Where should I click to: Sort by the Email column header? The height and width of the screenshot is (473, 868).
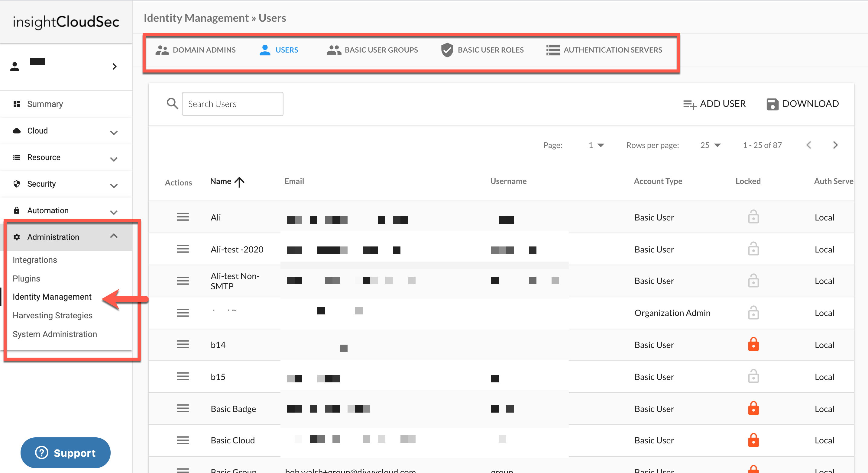coord(294,181)
